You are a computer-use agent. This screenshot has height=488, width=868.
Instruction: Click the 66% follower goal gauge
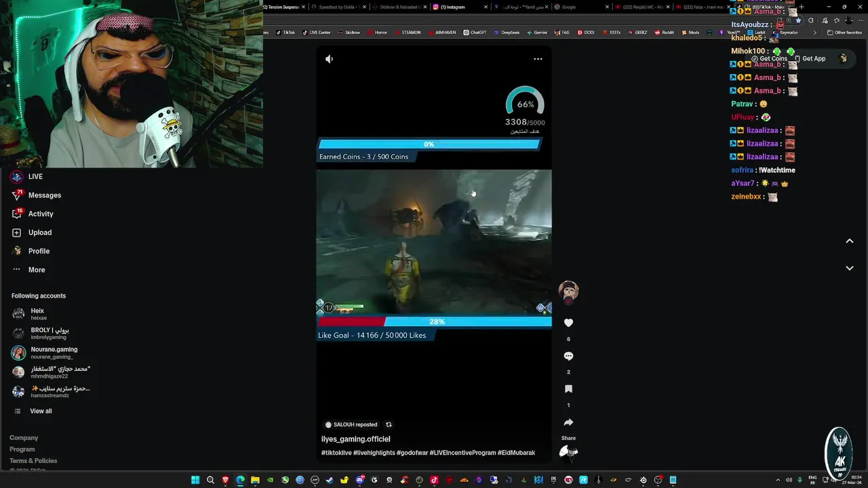coord(525,104)
